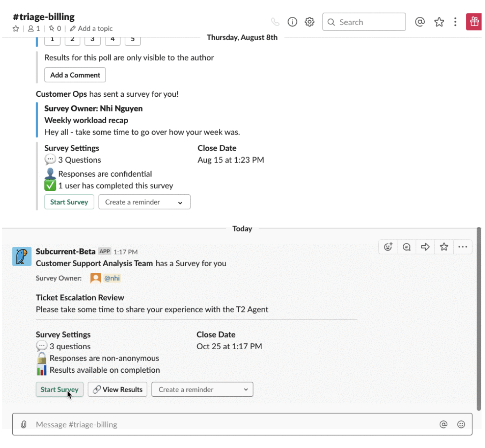This screenshot has height=448, width=485.
Task: Click the Add a Comment button
Action: [75, 75]
